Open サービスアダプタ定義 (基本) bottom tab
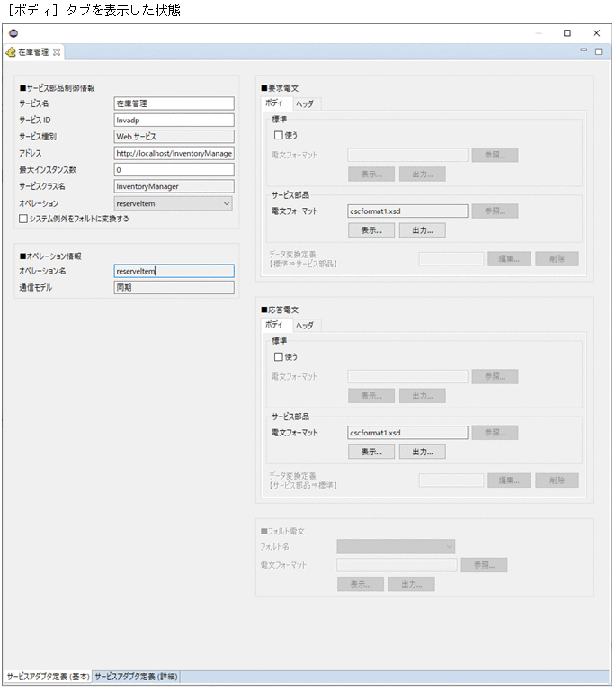 [48, 676]
